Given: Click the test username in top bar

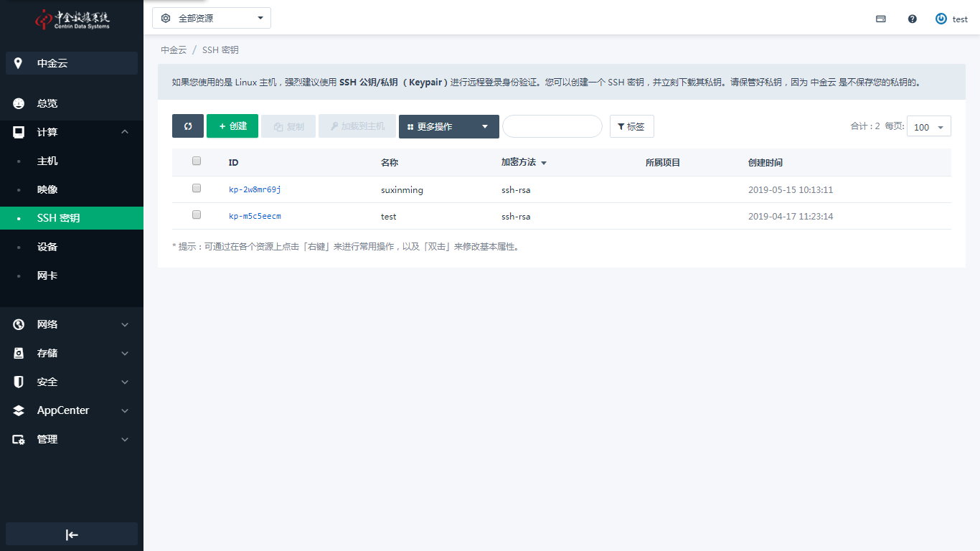Looking at the screenshot, I should tap(960, 19).
